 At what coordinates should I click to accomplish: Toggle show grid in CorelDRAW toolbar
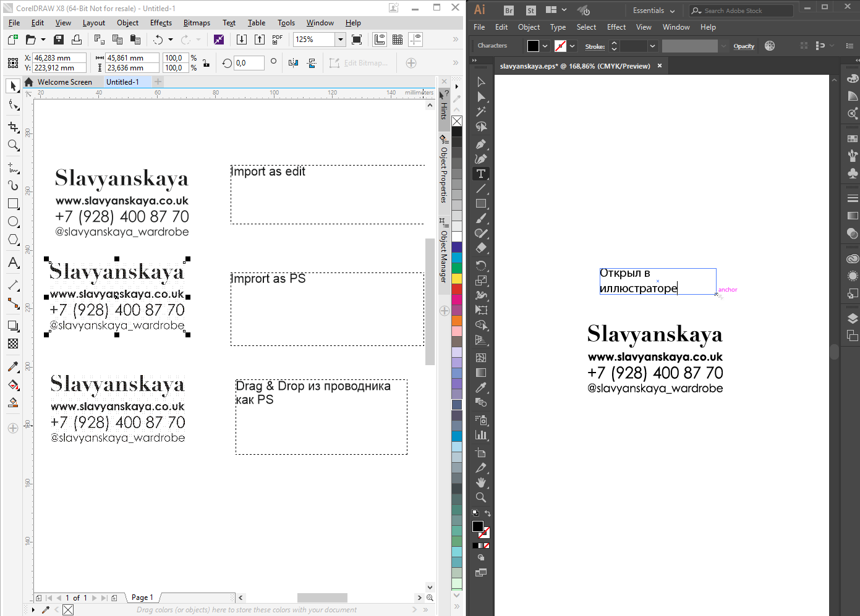point(398,39)
